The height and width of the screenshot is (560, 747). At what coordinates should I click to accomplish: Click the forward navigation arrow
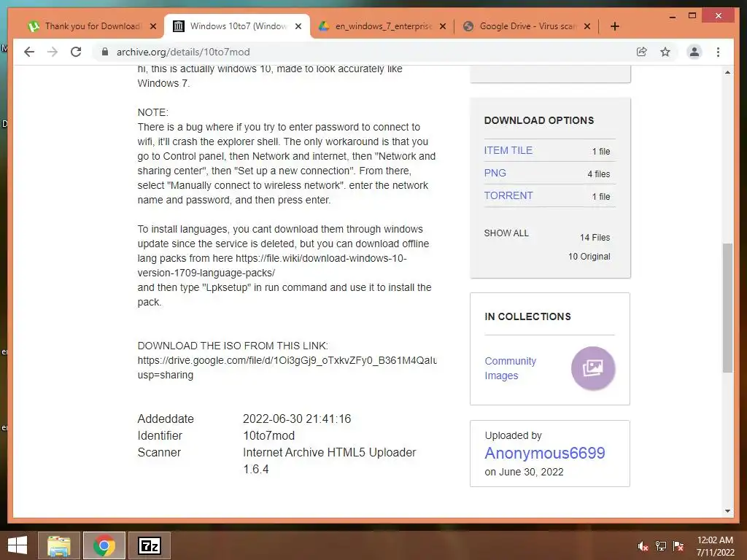click(x=53, y=52)
